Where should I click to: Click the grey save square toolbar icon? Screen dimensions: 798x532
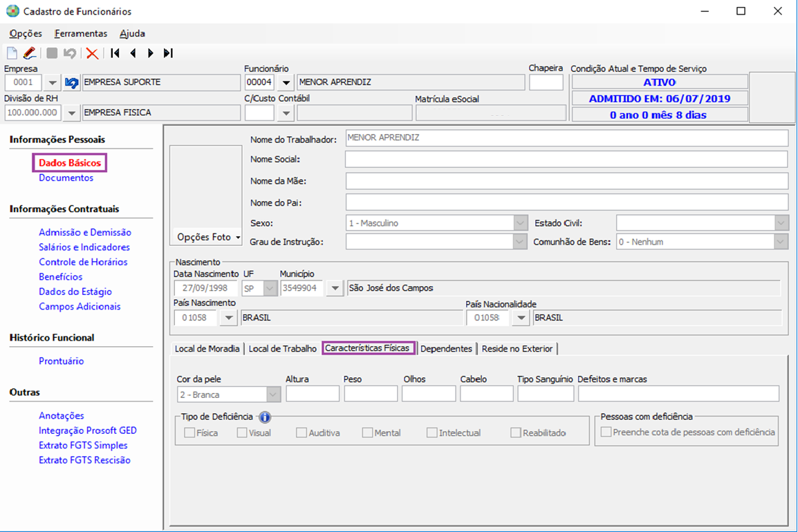tap(52, 53)
